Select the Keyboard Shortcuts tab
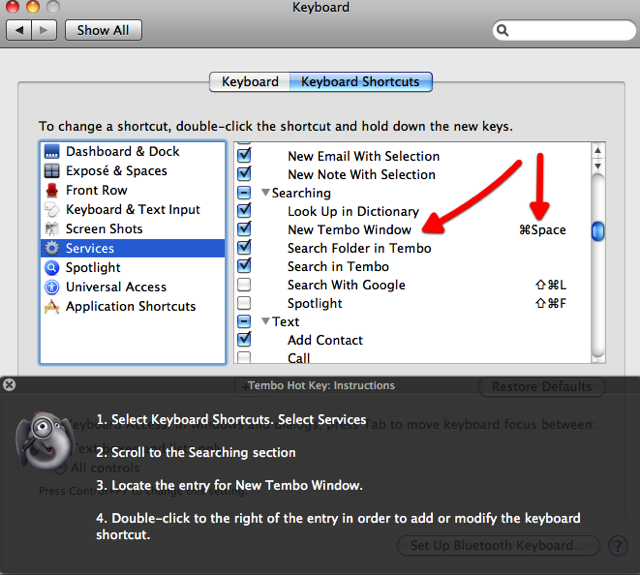640x575 pixels. pos(360,82)
